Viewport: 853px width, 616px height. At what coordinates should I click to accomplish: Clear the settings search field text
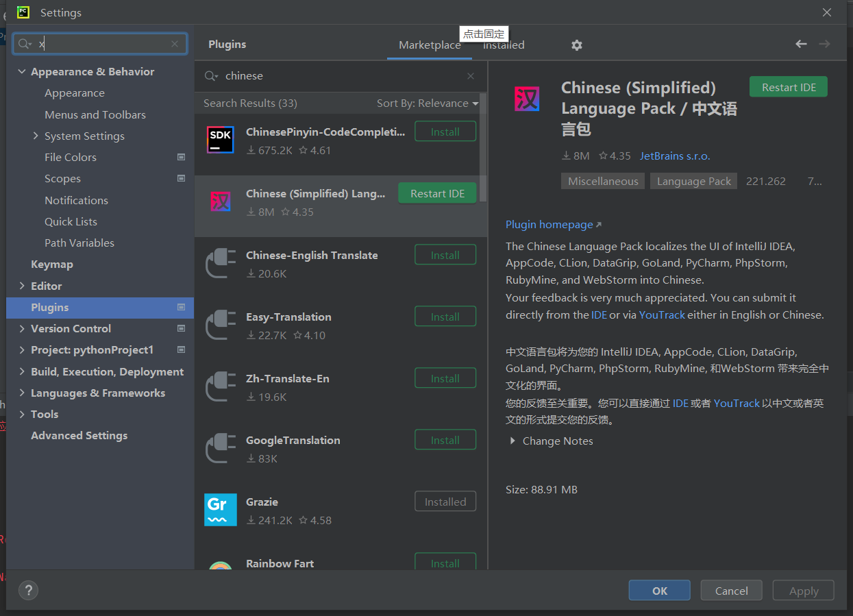(x=175, y=44)
